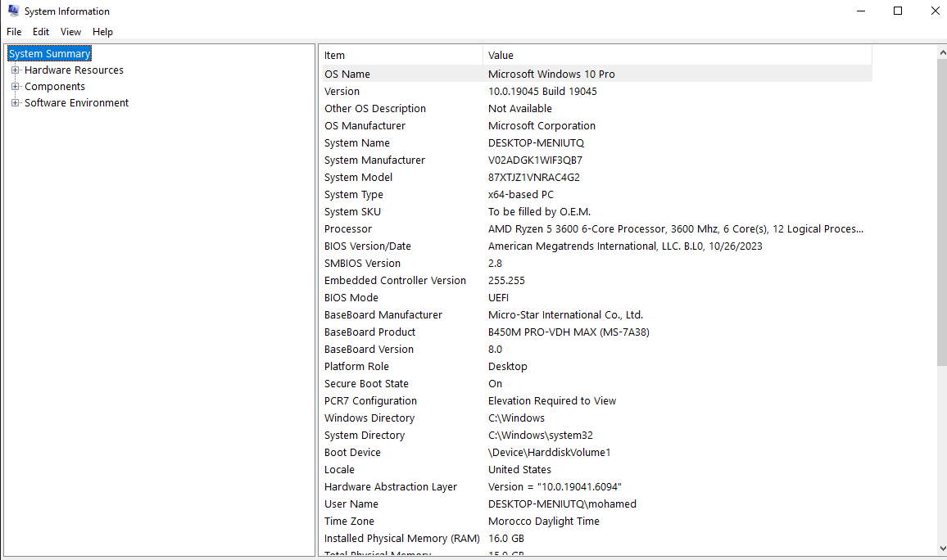Click the BIOS Version/Date item
The height and width of the screenshot is (560, 947).
pyautogui.click(x=367, y=246)
